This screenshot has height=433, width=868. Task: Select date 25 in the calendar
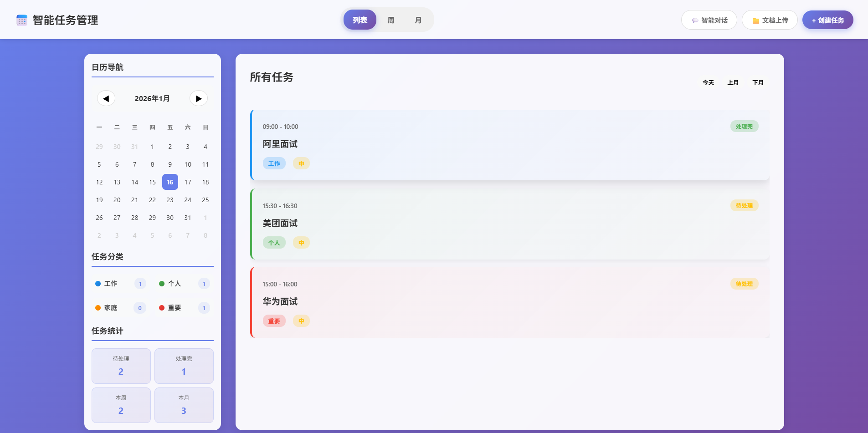coord(205,200)
